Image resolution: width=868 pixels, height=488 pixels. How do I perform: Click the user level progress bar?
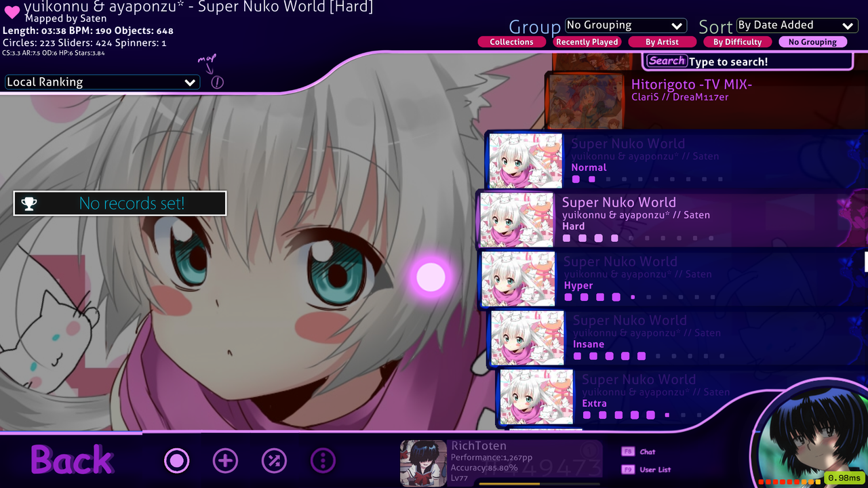(539, 484)
